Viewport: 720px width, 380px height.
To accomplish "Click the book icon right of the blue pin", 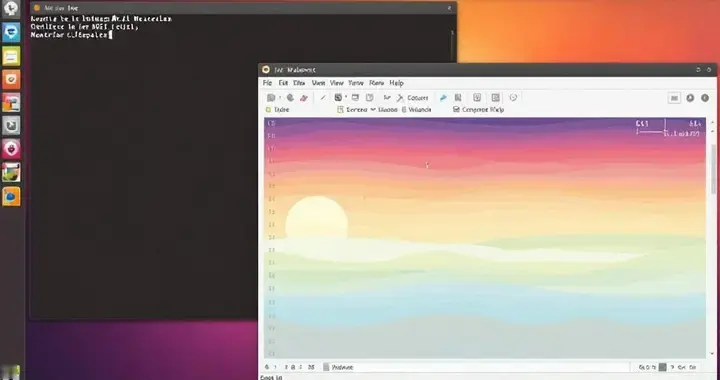I will click(x=458, y=97).
